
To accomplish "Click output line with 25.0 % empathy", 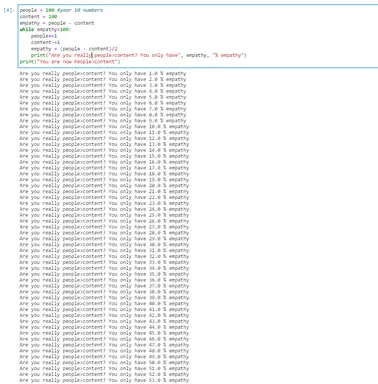I will click(104, 215).
